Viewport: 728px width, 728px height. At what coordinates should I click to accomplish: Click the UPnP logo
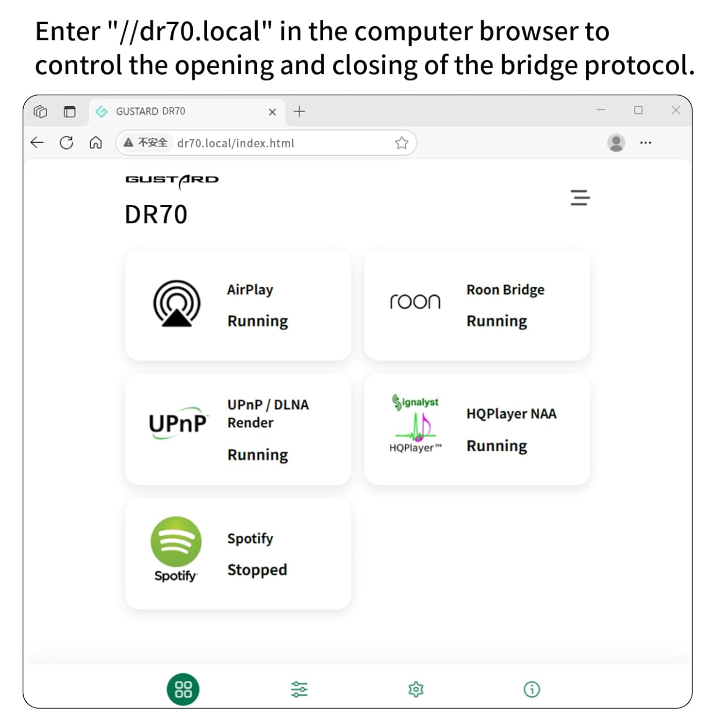(178, 423)
